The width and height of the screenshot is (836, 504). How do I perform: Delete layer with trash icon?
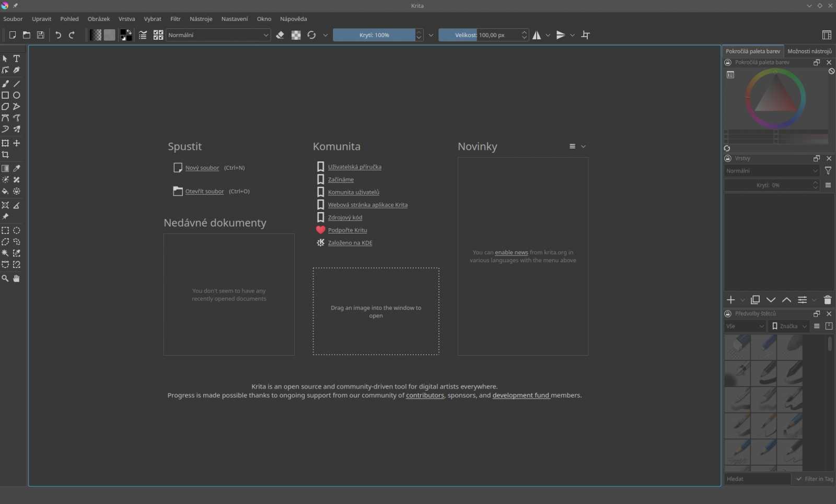pos(827,300)
